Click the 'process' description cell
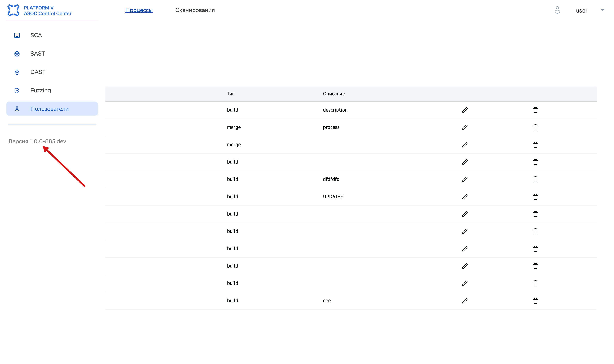This screenshot has width=614, height=364. point(331,127)
